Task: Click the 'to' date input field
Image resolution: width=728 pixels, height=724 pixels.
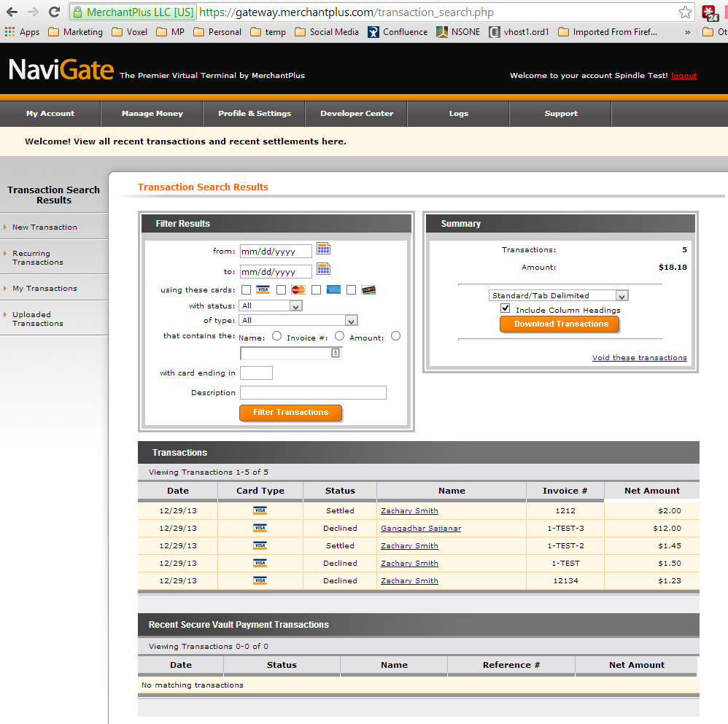Action: [276, 271]
